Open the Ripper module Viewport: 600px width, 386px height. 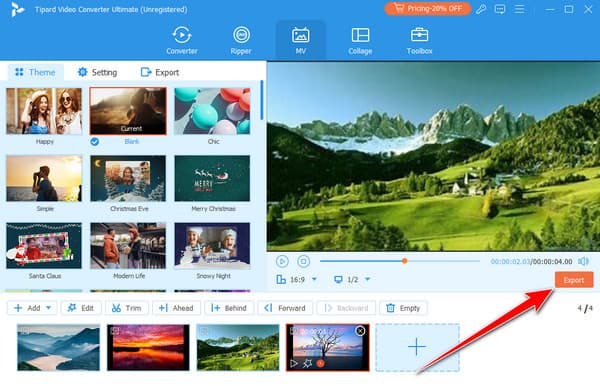[241, 40]
